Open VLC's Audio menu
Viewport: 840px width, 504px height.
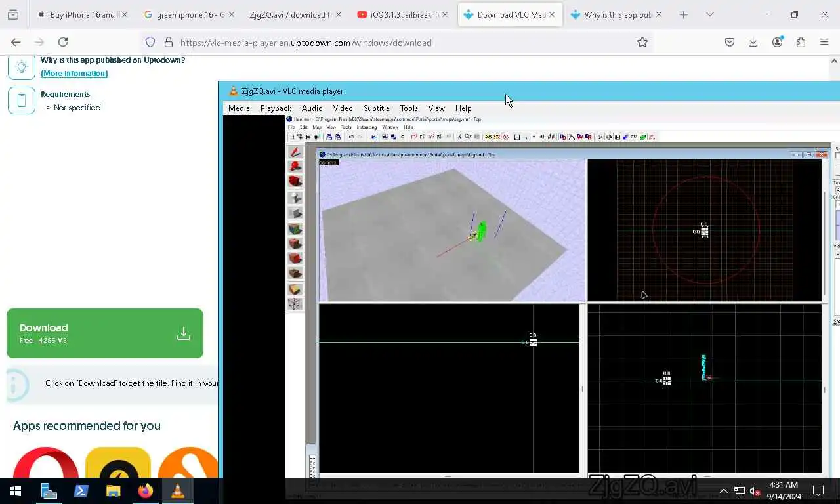[312, 108]
